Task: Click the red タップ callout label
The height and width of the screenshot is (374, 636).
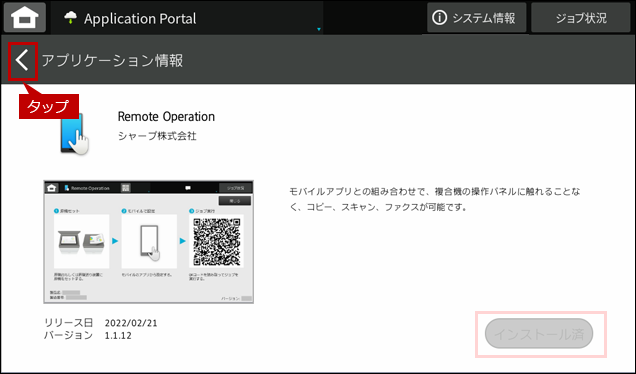Action: tap(49, 106)
